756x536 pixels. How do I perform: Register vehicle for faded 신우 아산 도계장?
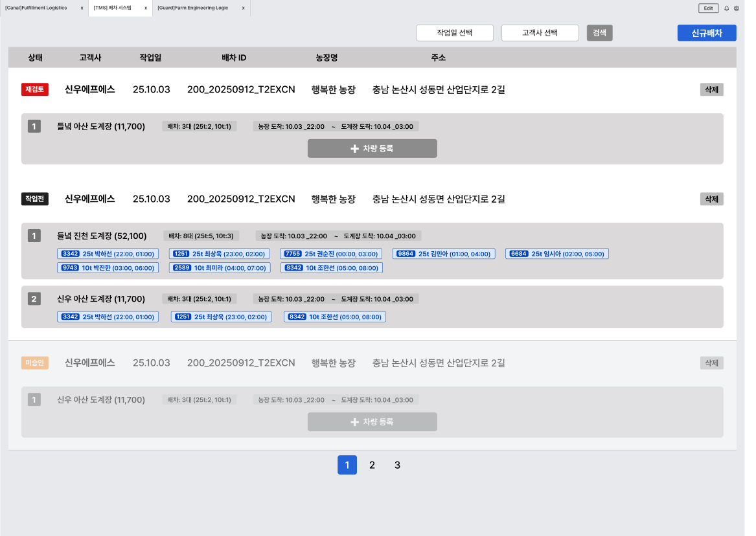pos(372,422)
